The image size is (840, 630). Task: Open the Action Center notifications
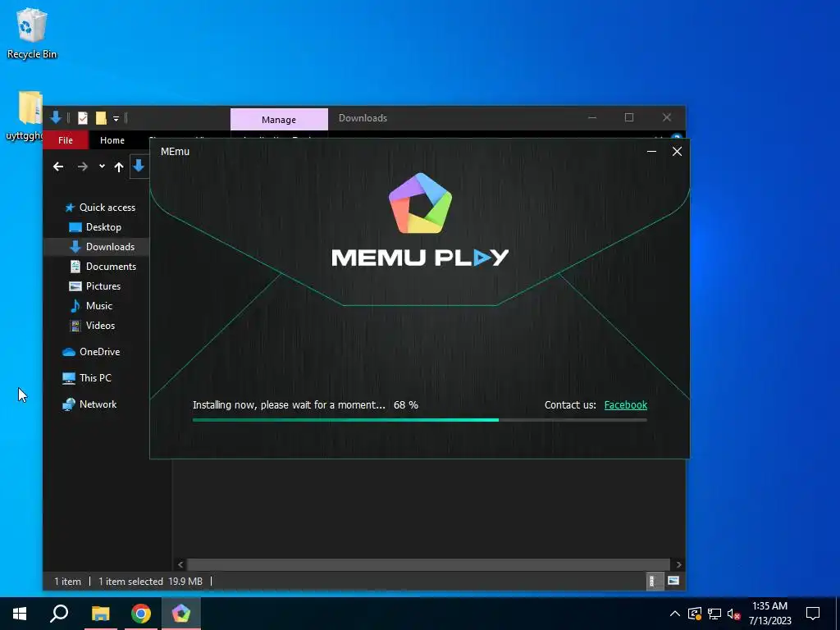coord(813,614)
